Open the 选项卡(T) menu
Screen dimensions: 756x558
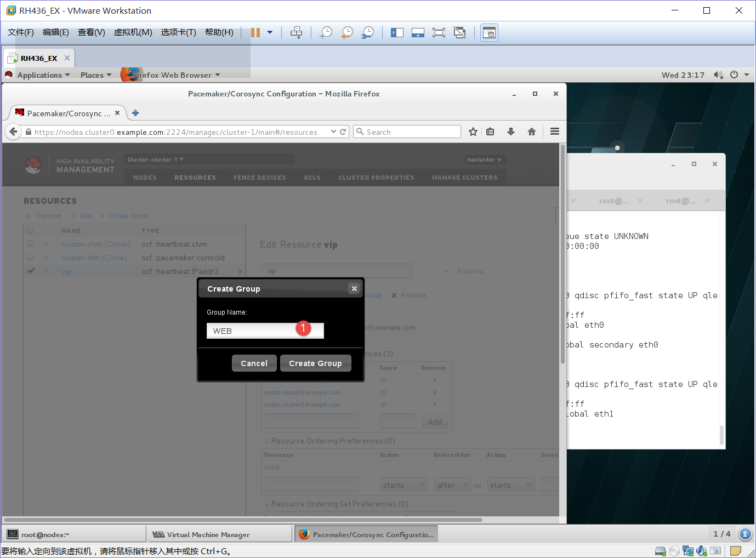(179, 32)
